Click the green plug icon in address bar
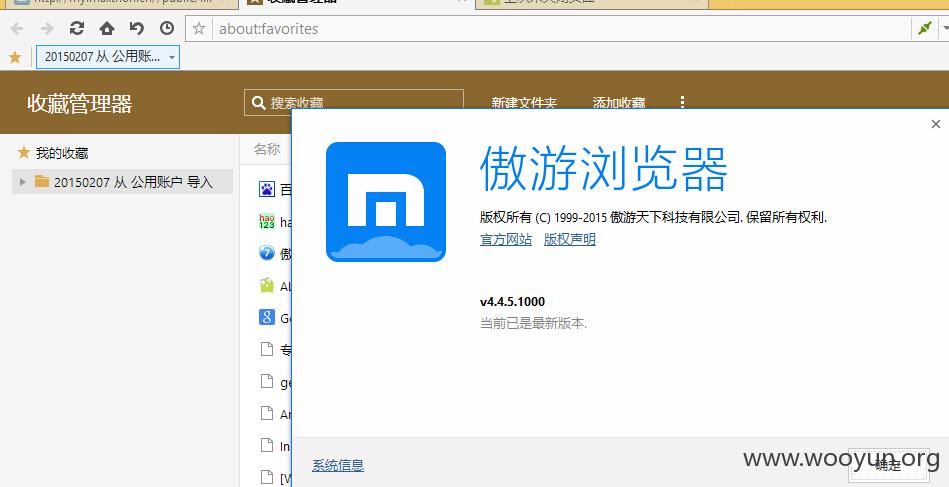Viewport: 949px width, 487px height. (x=924, y=28)
